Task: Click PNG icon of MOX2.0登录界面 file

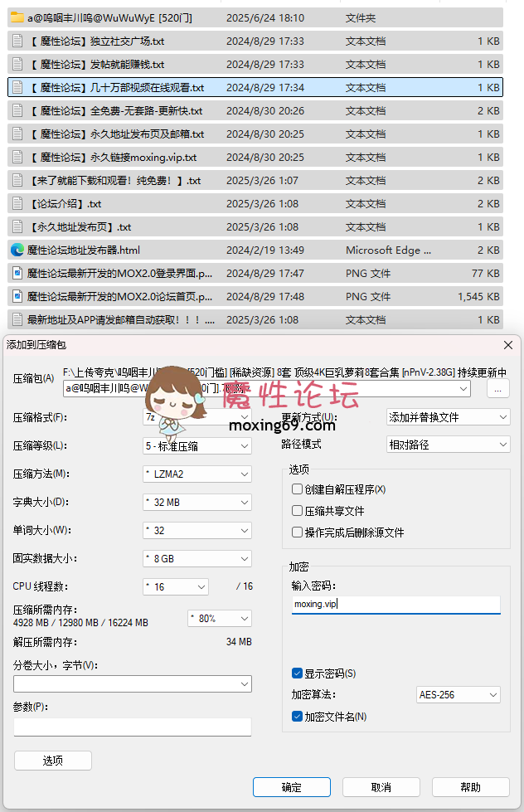Action: point(17,273)
